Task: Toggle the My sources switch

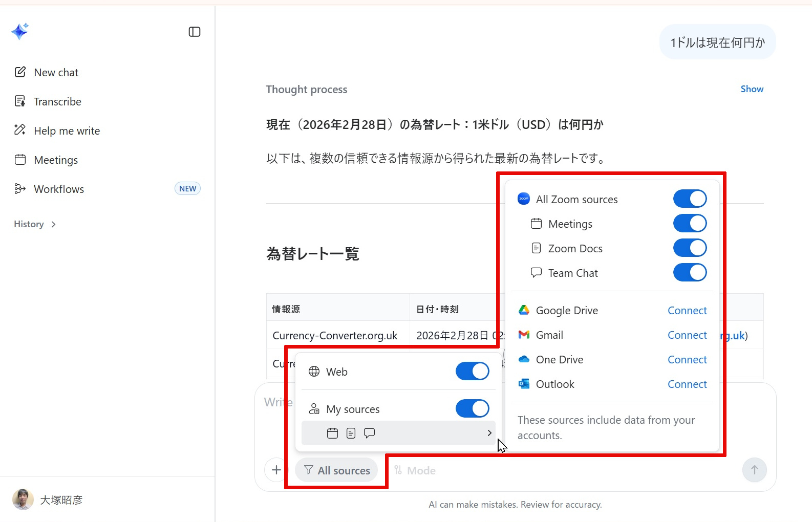Action: tap(472, 408)
